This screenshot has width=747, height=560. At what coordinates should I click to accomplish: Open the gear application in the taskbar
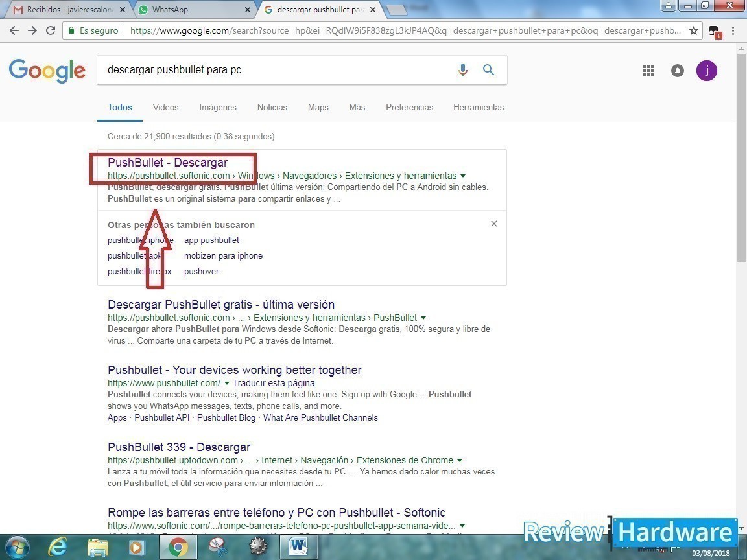tap(259, 547)
